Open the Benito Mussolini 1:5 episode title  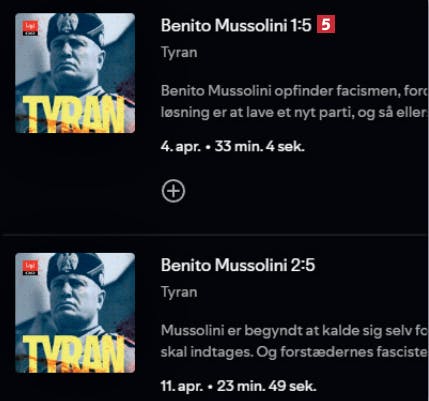[236, 25]
